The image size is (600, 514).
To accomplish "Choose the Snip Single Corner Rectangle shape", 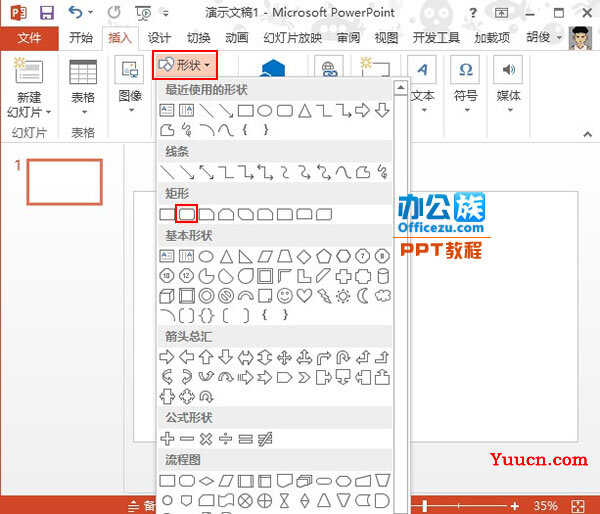I will [206, 214].
